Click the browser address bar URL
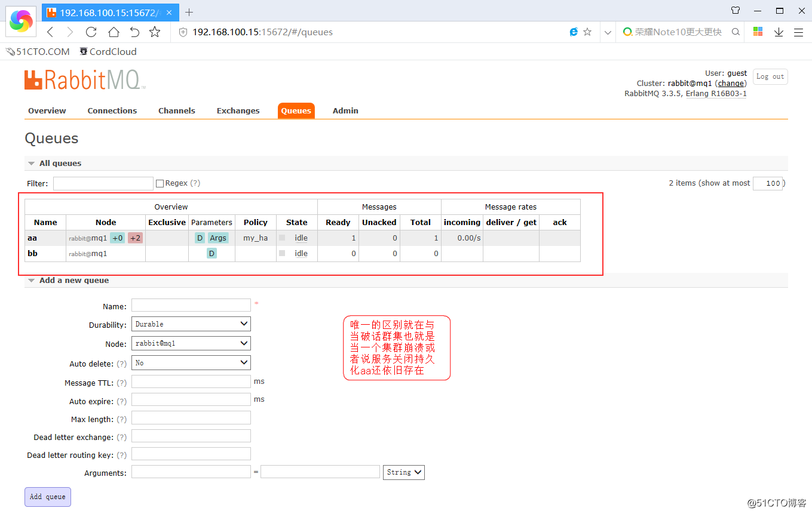Viewport: 812px width, 514px height. click(262, 32)
